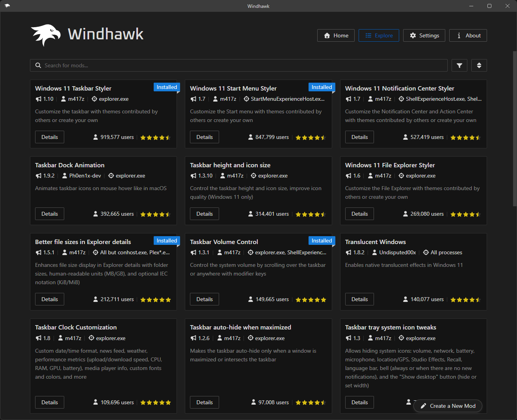517x420 pixels.
Task: Click the star rating of Taskbar Dock Animation
Action: point(156,214)
